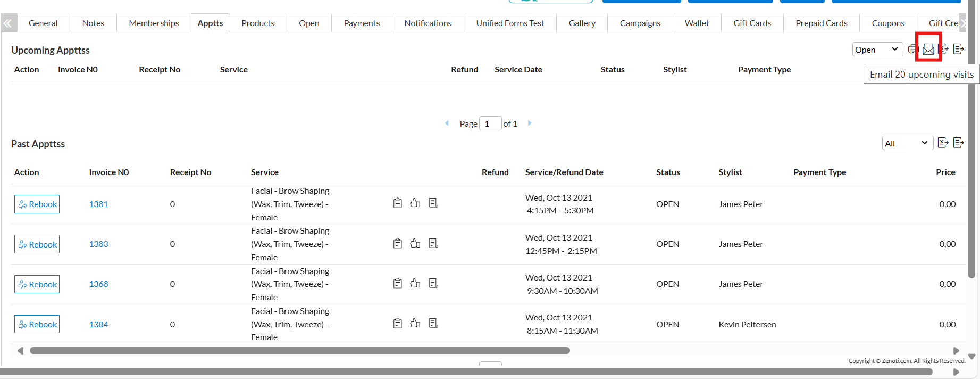Export past appointments to Excel

pyautogui.click(x=943, y=143)
